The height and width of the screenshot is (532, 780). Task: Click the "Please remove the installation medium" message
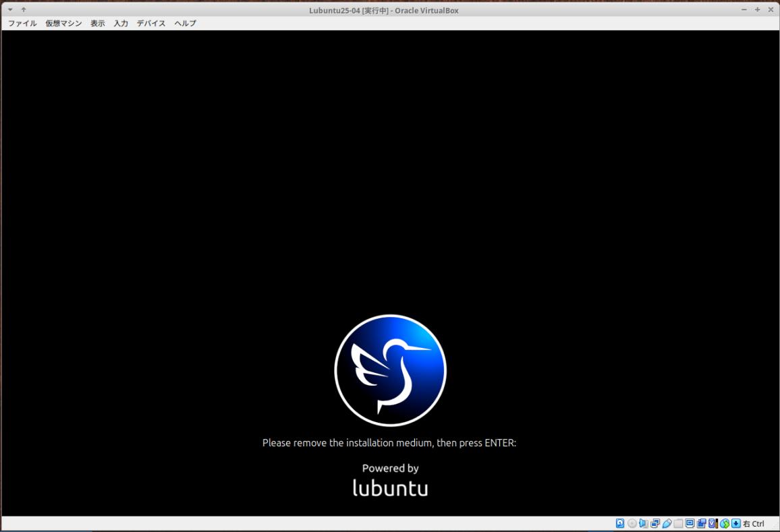tap(389, 443)
